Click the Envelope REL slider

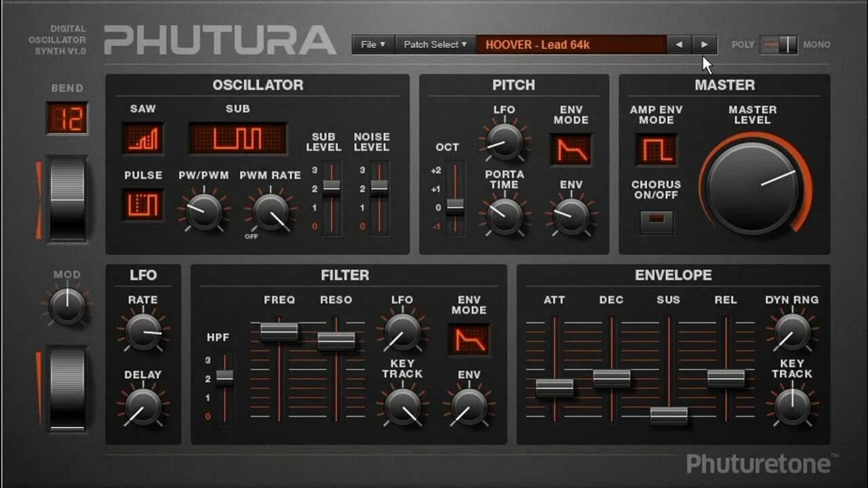click(726, 369)
